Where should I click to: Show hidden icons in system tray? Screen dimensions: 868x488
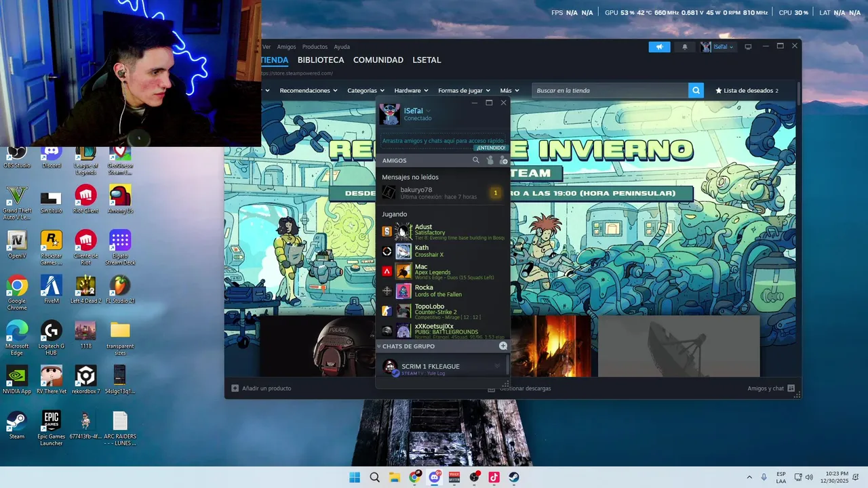[749, 477]
